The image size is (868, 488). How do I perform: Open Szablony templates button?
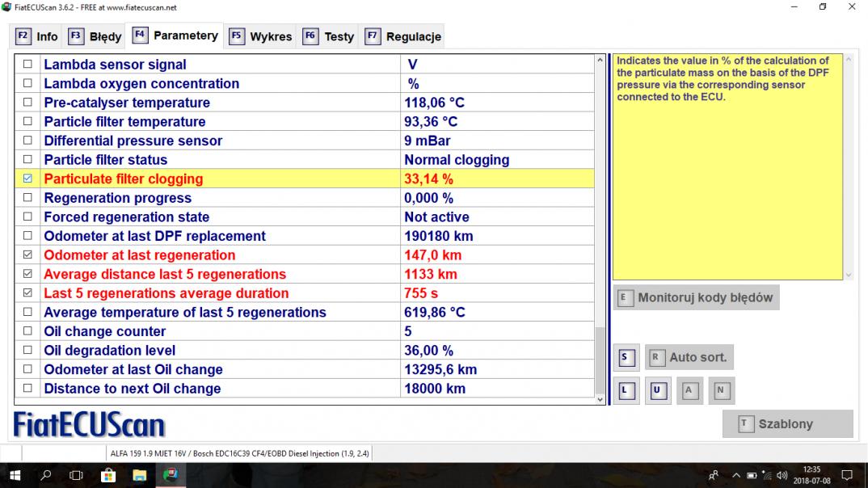(786, 424)
